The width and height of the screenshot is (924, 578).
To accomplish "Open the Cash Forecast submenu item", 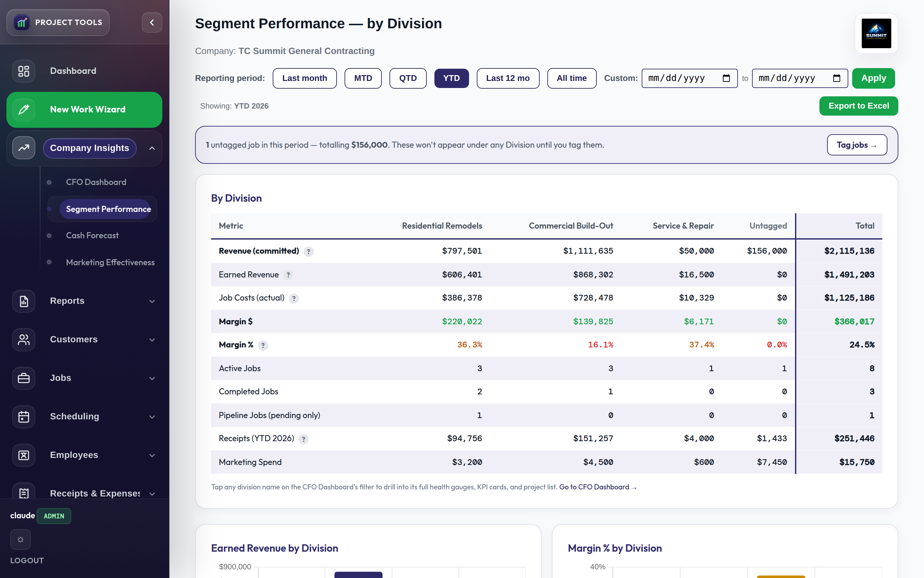I will (x=92, y=235).
